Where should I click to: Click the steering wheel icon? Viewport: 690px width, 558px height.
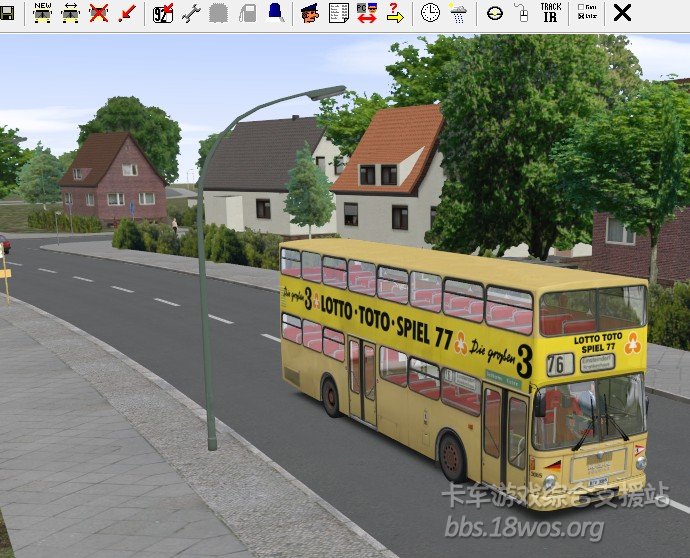point(495,13)
